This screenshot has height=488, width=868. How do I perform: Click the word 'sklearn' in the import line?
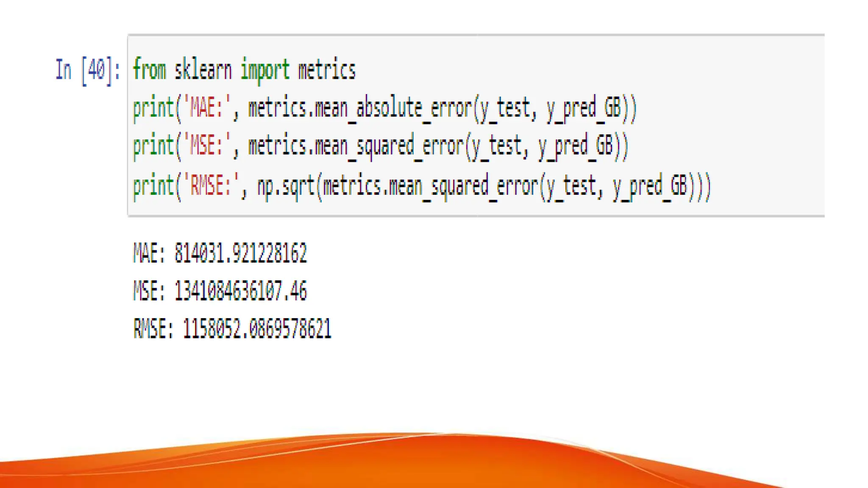[203, 70]
